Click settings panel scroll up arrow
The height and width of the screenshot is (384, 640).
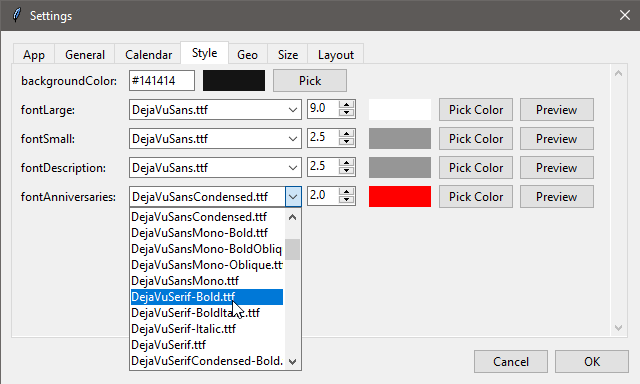[x=618, y=73]
